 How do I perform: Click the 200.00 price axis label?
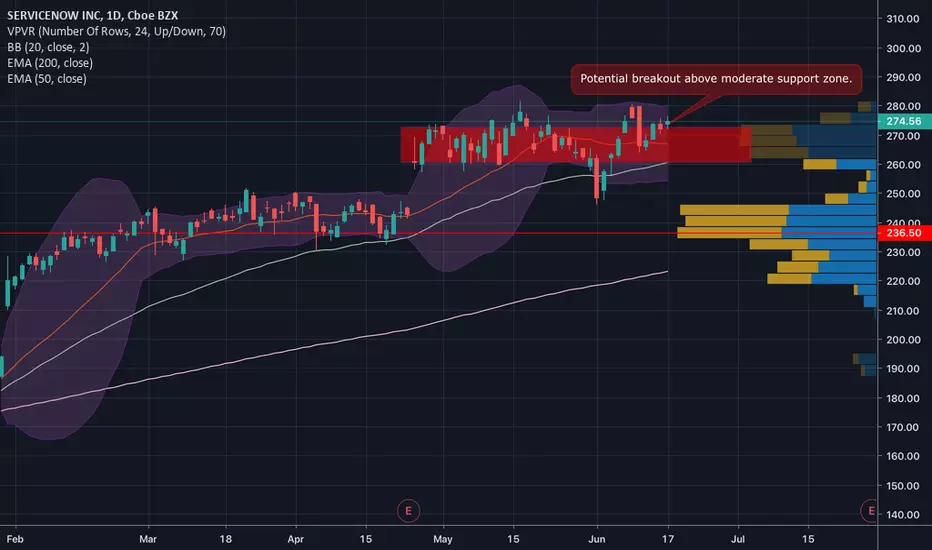pyautogui.click(x=903, y=340)
